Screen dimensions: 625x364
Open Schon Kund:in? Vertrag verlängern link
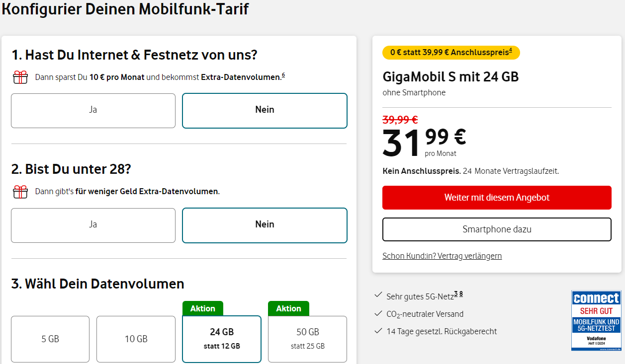442,256
